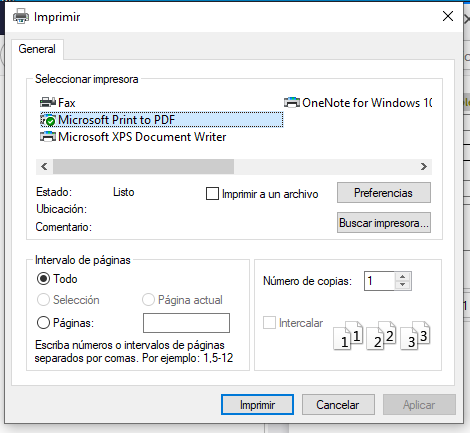Screen dimensions: 470x433
Task: Focus the Páginas range text field
Action: (x=186, y=323)
